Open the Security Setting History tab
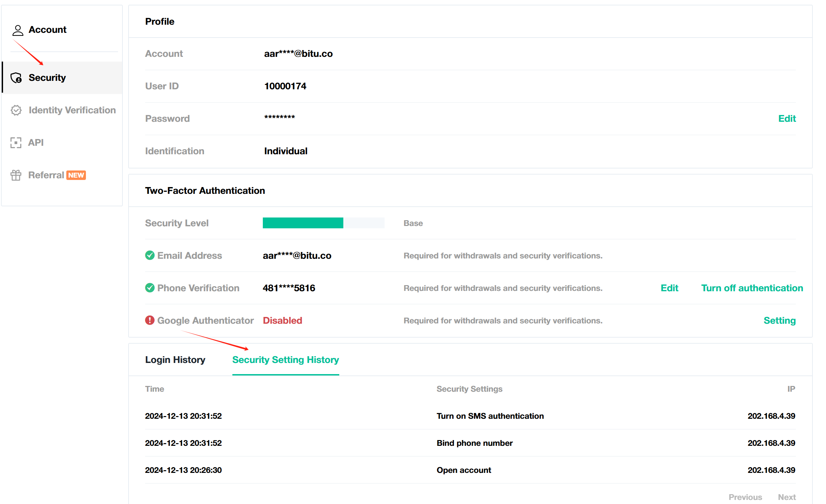 285,360
